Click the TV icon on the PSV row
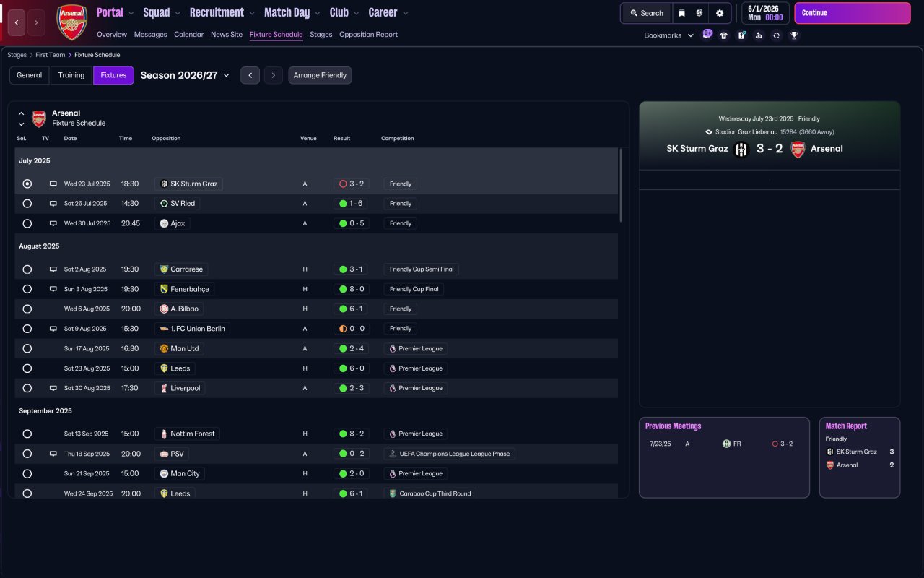 (53, 454)
